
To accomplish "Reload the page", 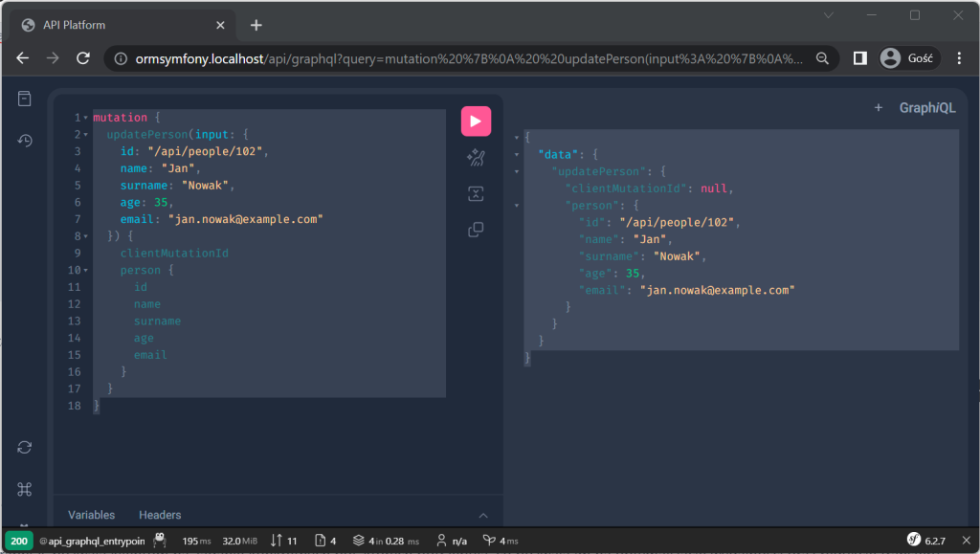I will (x=82, y=58).
